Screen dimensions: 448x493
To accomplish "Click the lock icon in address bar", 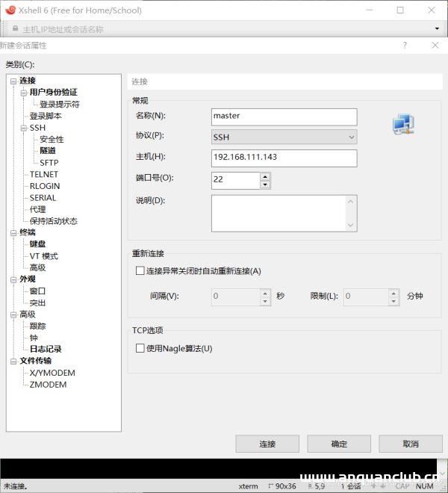I will click(x=15, y=28).
